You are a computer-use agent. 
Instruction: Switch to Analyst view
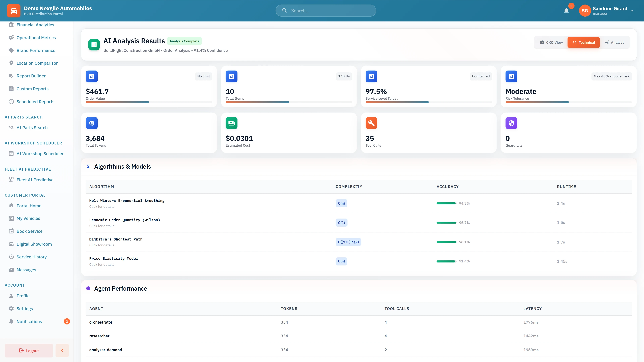[614, 42]
